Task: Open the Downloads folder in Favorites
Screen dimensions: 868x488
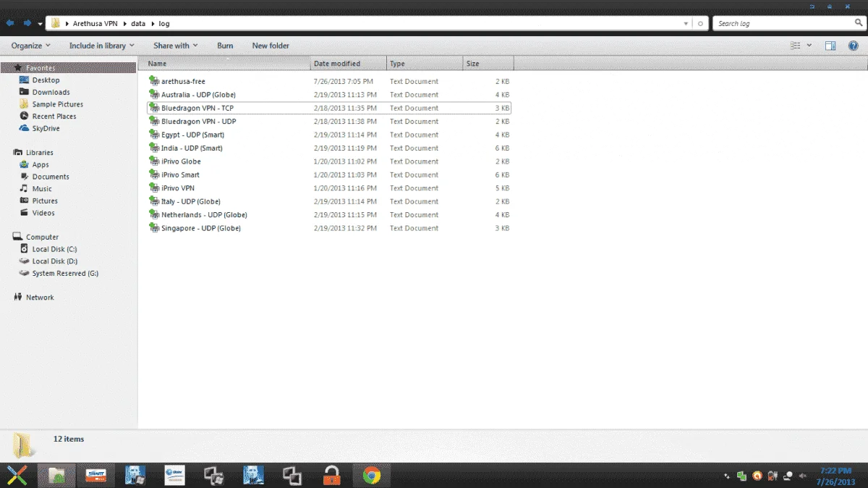Action: tap(51, 93)
